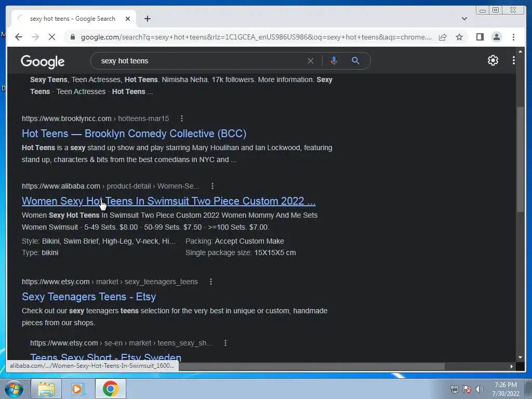
Task: Close the Google Search browser tab
Action: 128,19
